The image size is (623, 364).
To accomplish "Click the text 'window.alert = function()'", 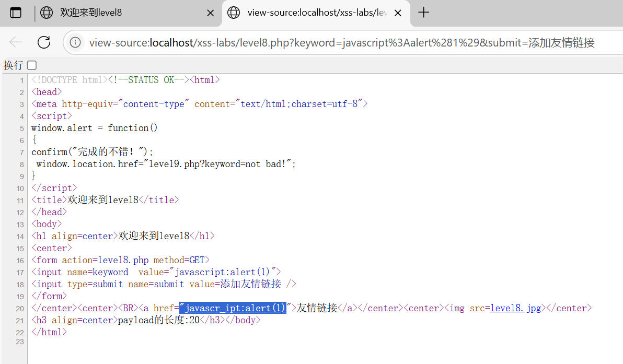I will pos(95,128).
